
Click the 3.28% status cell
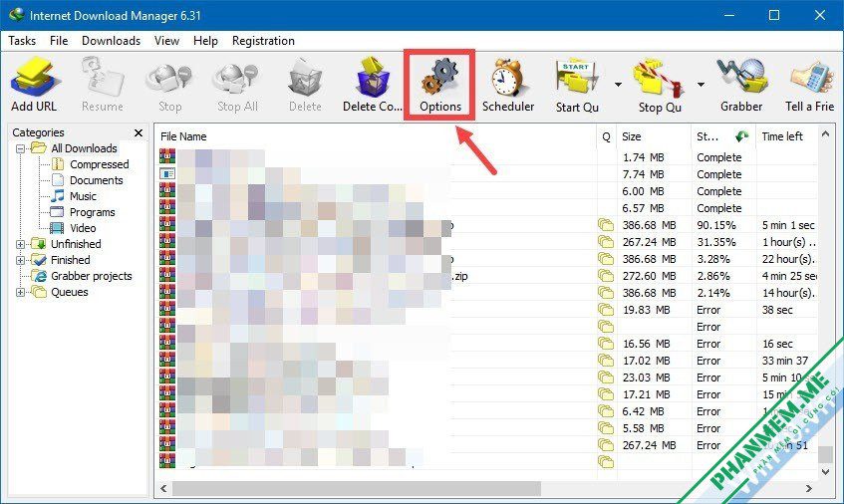[713, 259]
